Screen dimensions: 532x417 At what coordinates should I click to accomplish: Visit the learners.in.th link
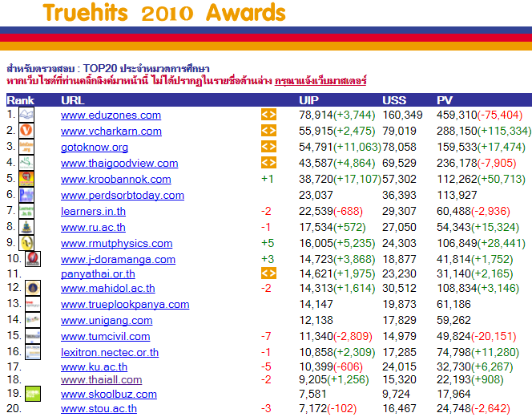point(93,211)
